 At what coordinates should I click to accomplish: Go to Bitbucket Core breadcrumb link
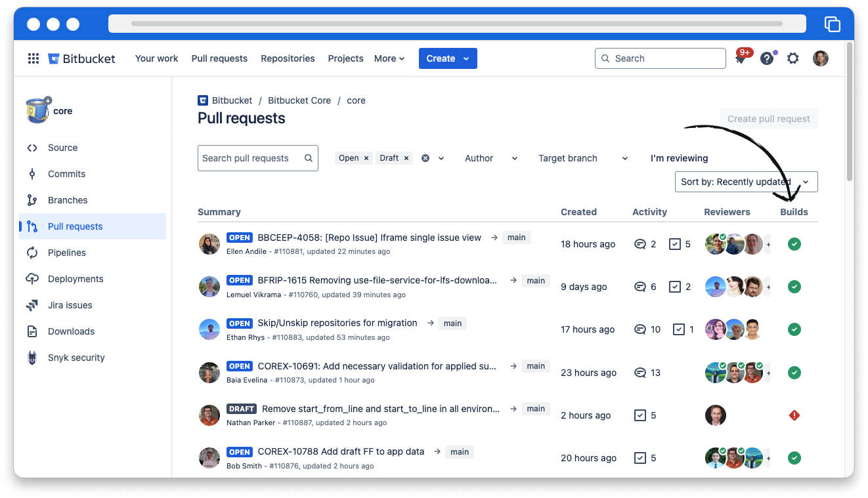(x=299, y=100)
